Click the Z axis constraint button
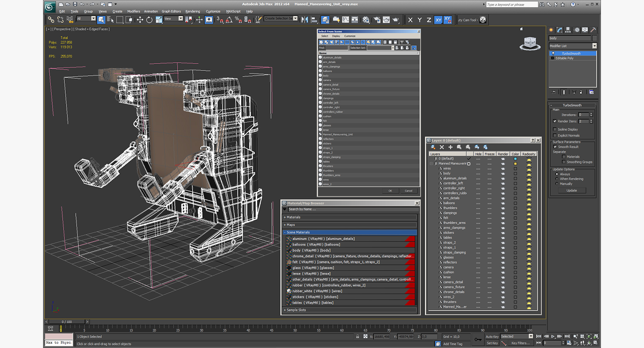Screen dimensions: 644x348 (429, 20)
